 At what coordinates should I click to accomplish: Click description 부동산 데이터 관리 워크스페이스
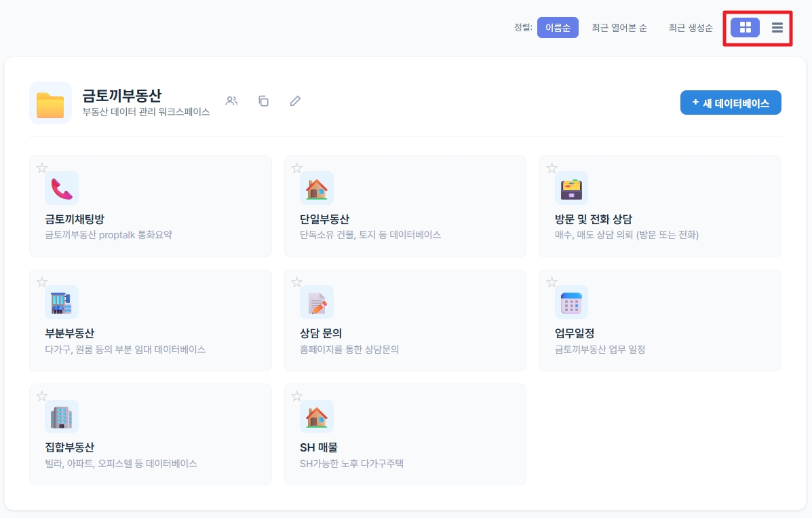(146, 112)
